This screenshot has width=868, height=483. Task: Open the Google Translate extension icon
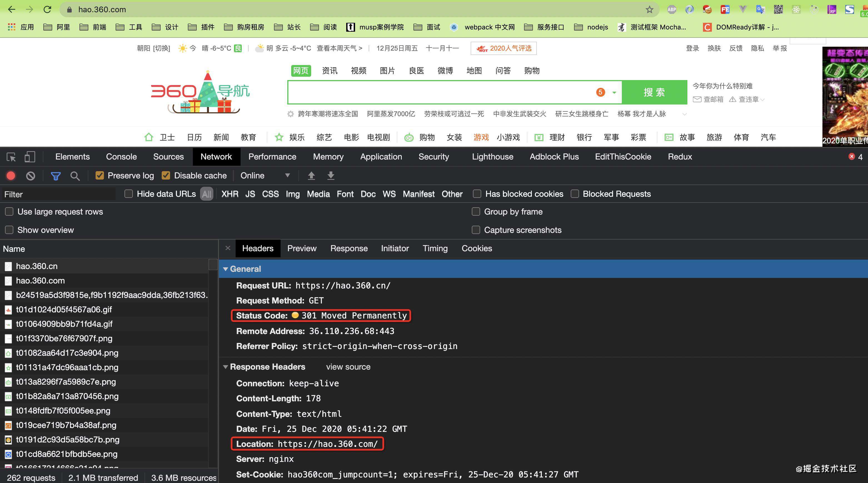[760, 9]
